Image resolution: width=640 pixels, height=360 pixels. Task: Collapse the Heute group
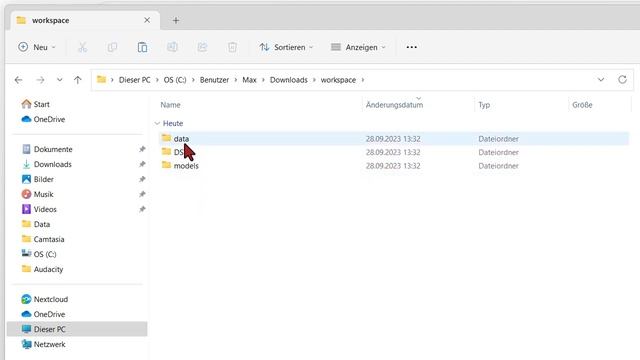157,123
